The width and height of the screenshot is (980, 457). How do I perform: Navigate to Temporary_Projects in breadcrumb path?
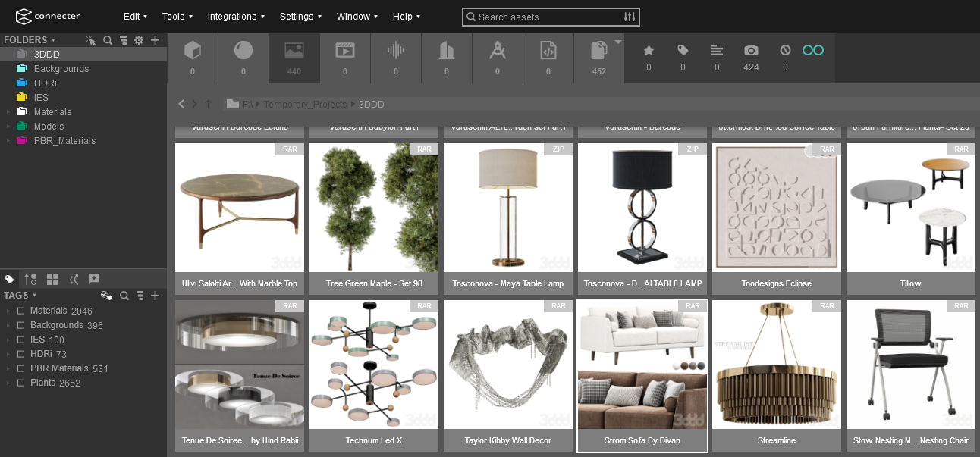pos(305,104)
